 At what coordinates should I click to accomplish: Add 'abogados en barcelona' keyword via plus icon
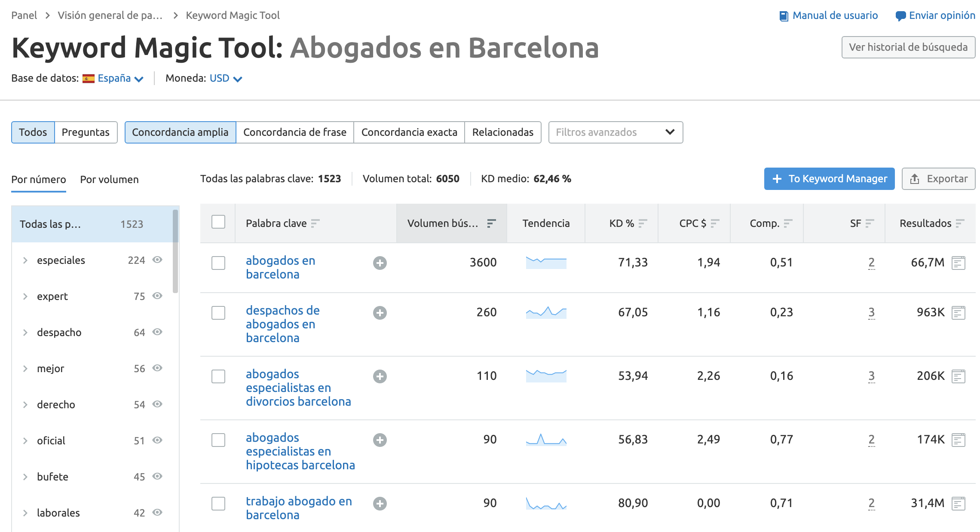point(380,263)
